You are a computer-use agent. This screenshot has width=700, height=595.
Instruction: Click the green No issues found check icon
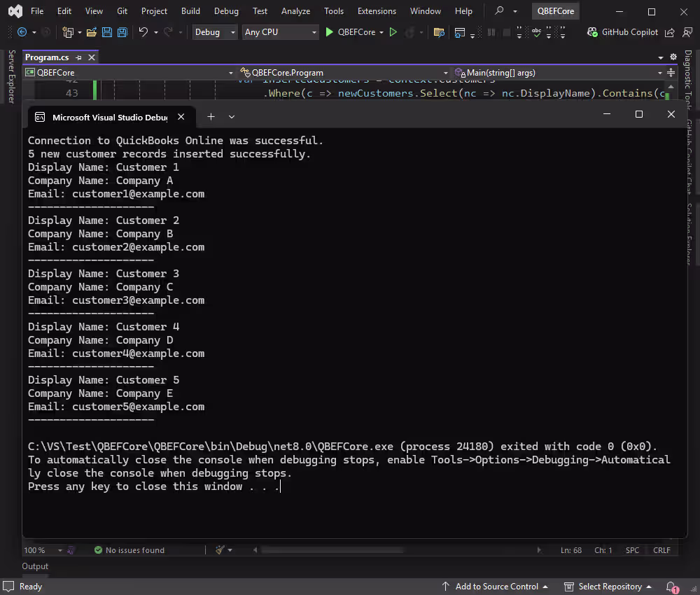[x=98, y=550]
